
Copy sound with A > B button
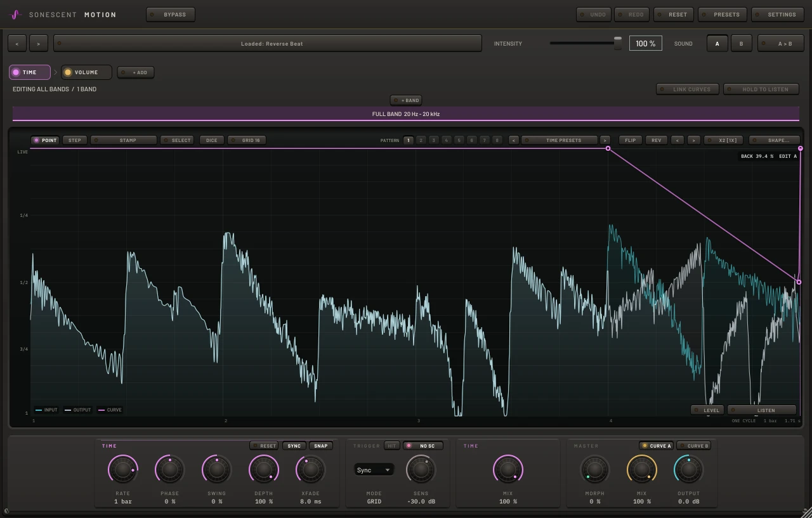780,44
